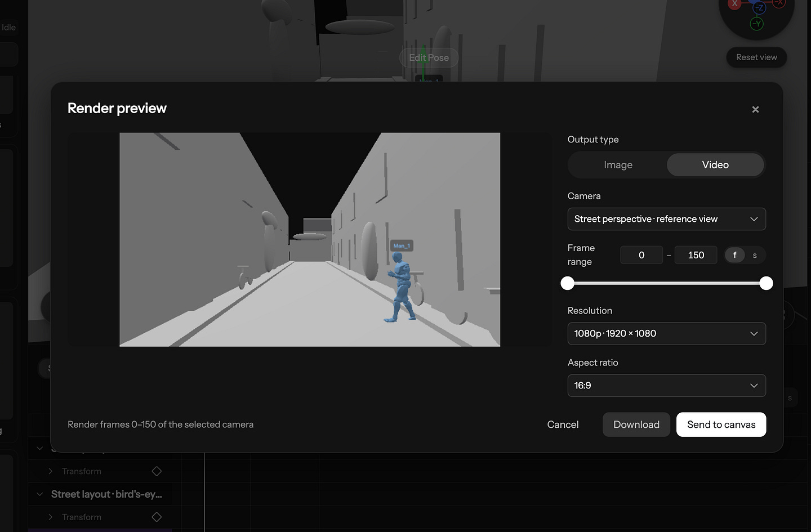Open the Camera dropdown
This screenshot has width=811, height=532.
click(666, 219)
